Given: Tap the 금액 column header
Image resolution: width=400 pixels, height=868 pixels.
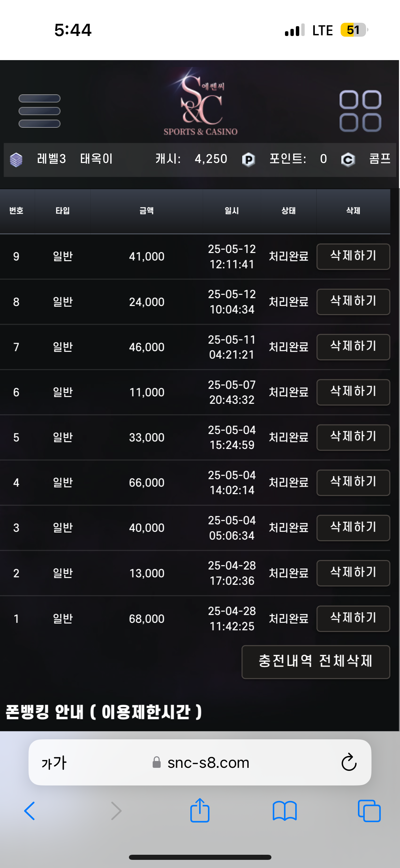Looking at the screenshot, I should point(147,211).
